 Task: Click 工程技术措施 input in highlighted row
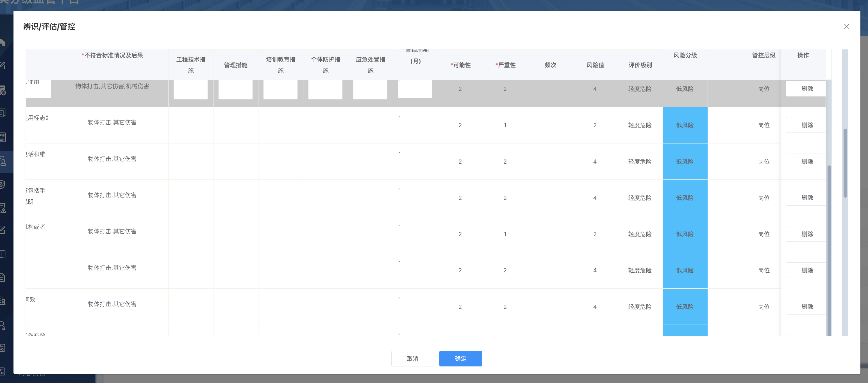pyautogui.click(x=190, y=90)
